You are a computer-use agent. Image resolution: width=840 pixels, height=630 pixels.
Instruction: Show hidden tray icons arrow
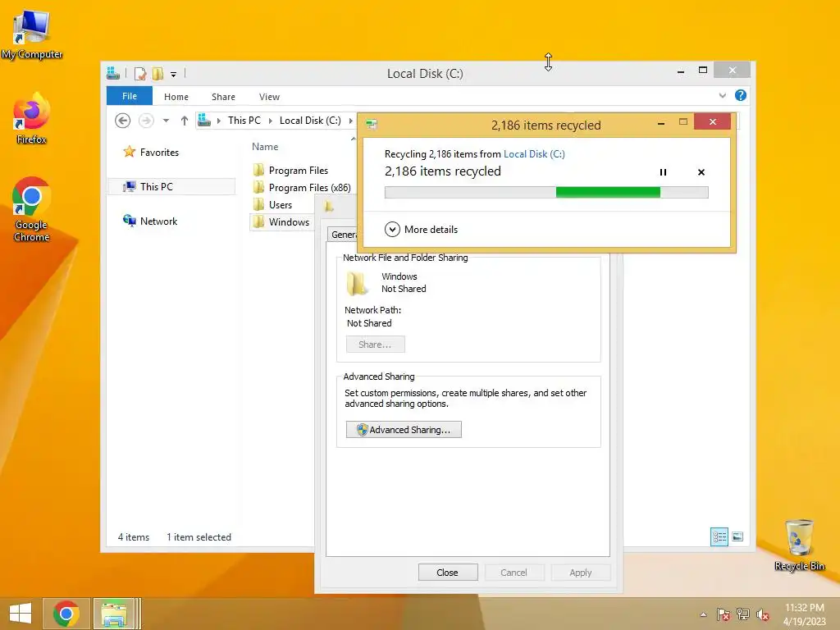(703, 614)
